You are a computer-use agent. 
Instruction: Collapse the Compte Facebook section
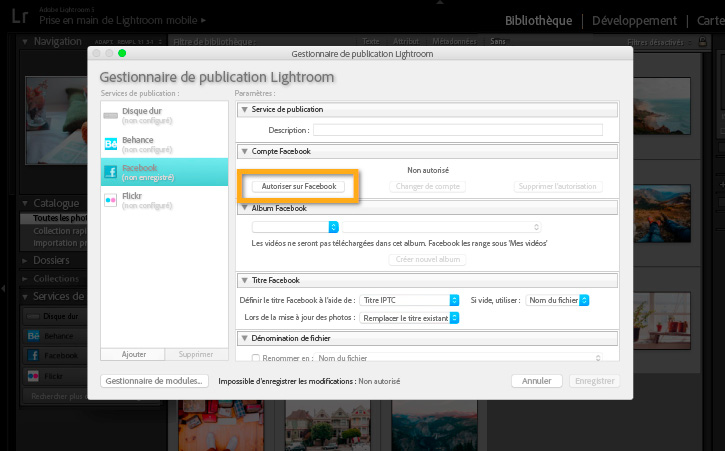(x=245, y=151)
